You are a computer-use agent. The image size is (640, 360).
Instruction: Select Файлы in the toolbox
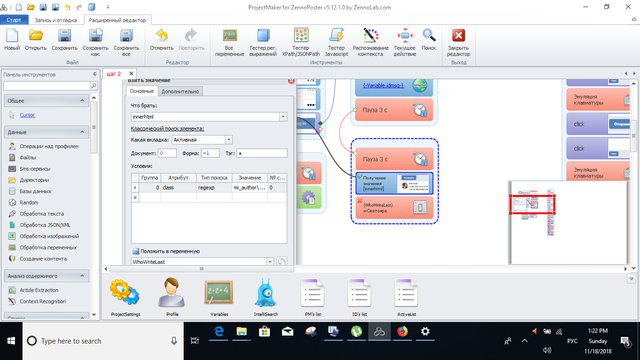[28, 158]
